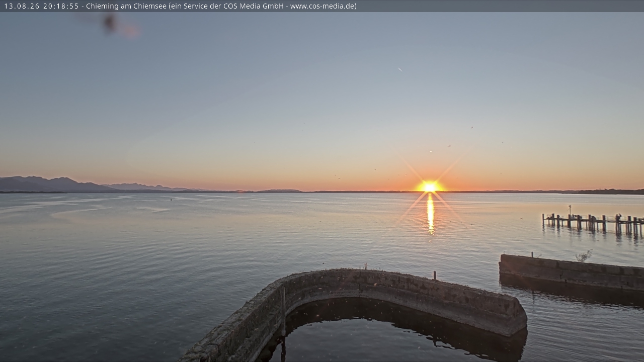The width and height of the screenshot is (644, 362).
Task: Click the Chieming am Chiemsee title text
Action: 126,6
